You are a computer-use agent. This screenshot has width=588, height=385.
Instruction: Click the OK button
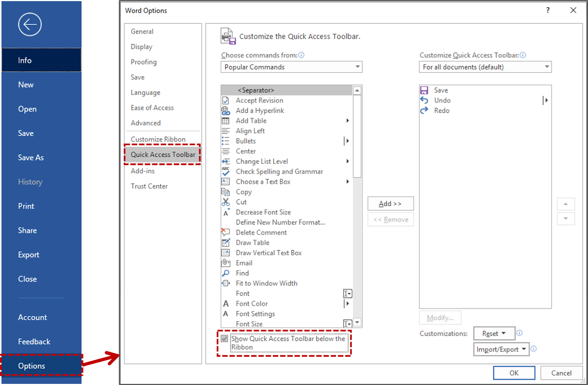[514, 373]
